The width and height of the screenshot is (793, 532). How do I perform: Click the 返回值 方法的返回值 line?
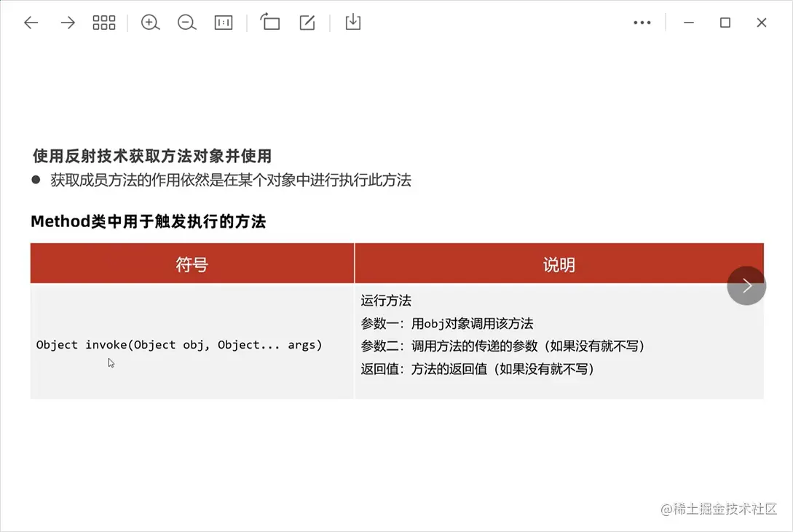[x=478, y=369]
